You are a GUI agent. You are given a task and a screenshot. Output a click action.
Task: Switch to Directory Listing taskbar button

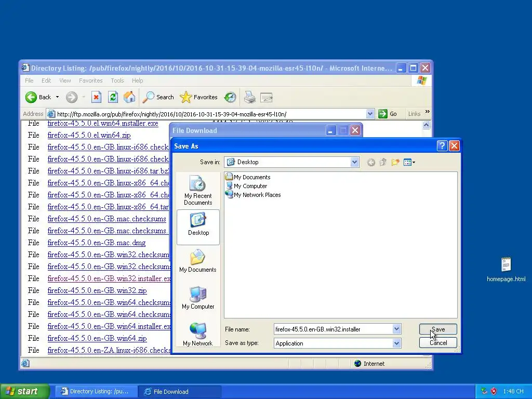click(96, 391)
